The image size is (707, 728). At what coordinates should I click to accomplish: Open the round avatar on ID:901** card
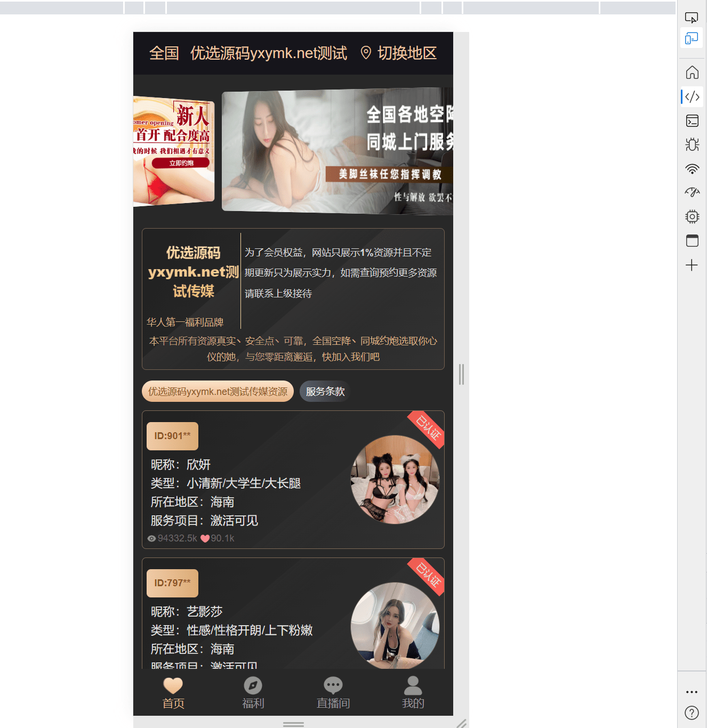tap(395, 480)
